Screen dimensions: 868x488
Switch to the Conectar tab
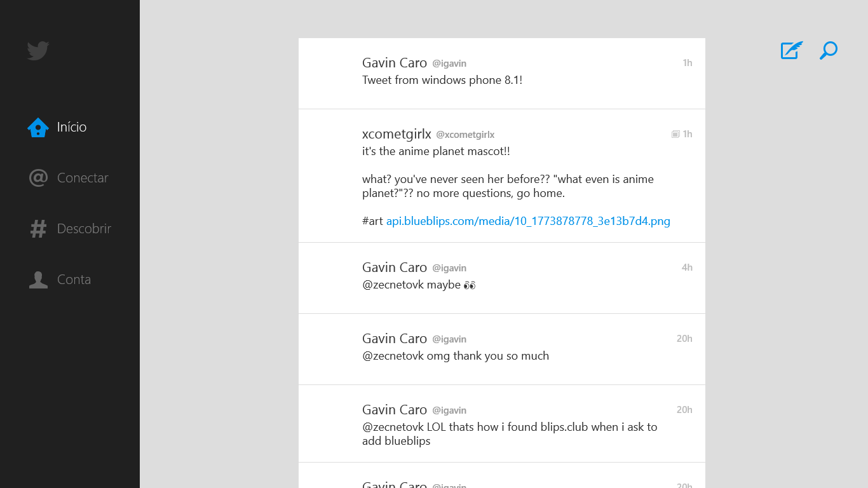[83, 178]
